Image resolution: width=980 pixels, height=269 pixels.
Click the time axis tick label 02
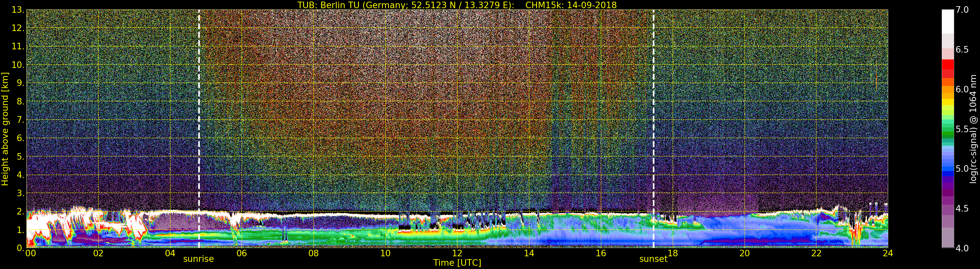pos(98,253)
